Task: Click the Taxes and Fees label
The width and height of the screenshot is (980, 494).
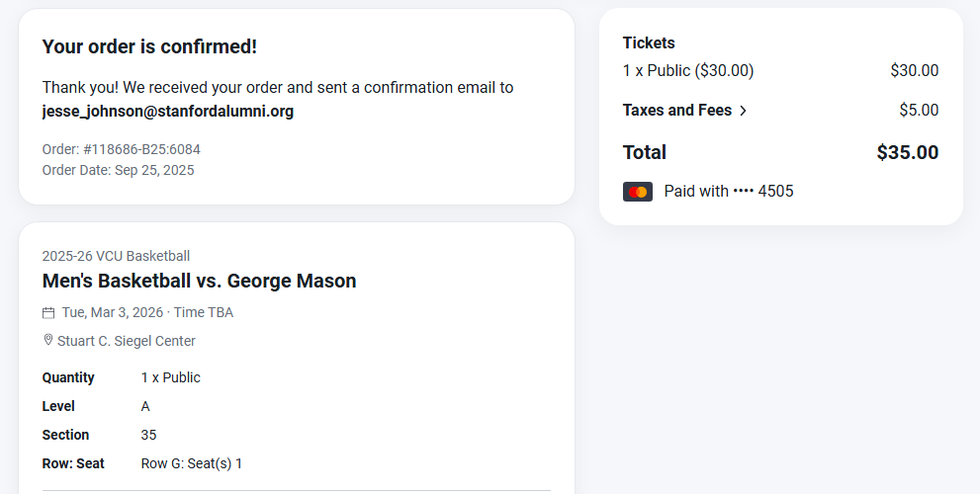Action: pos(677,111)
